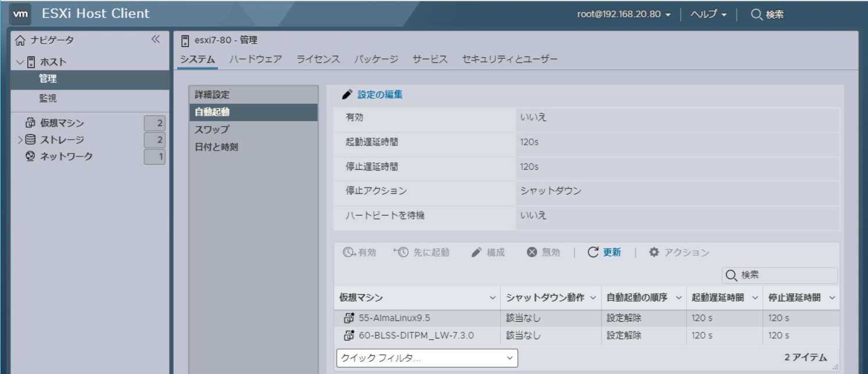Click the アクション button label
This screenshot has height=374, width=868.
tap(687, 252)
